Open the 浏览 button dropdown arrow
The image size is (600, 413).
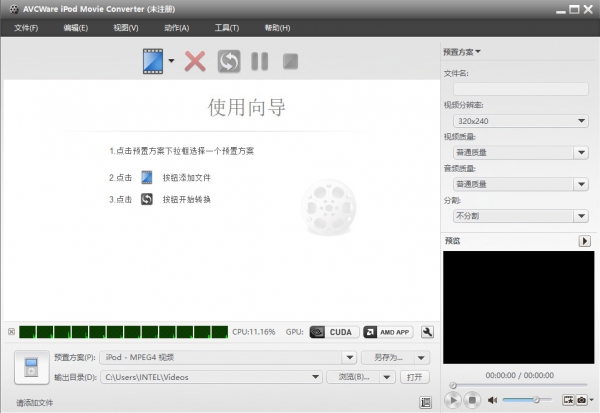pos(387,377)
